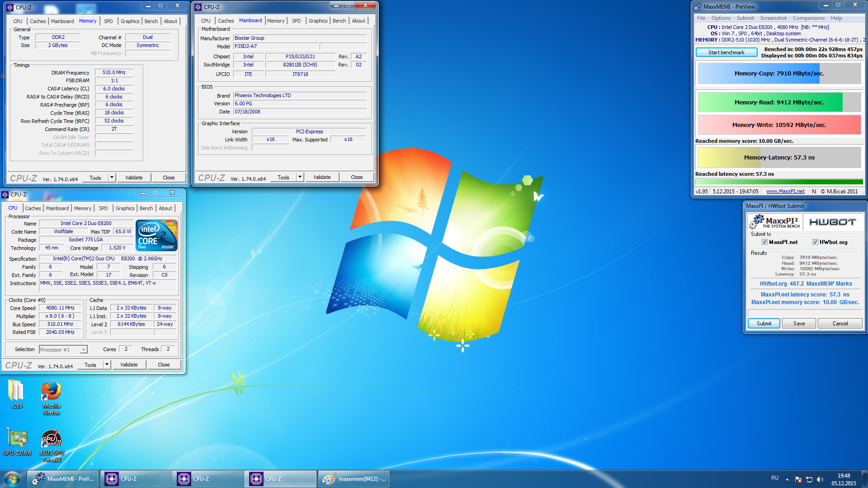Screen dimensions: 868x488
Task: Click the volume speaker tray icon
Action: pos(820,479)
